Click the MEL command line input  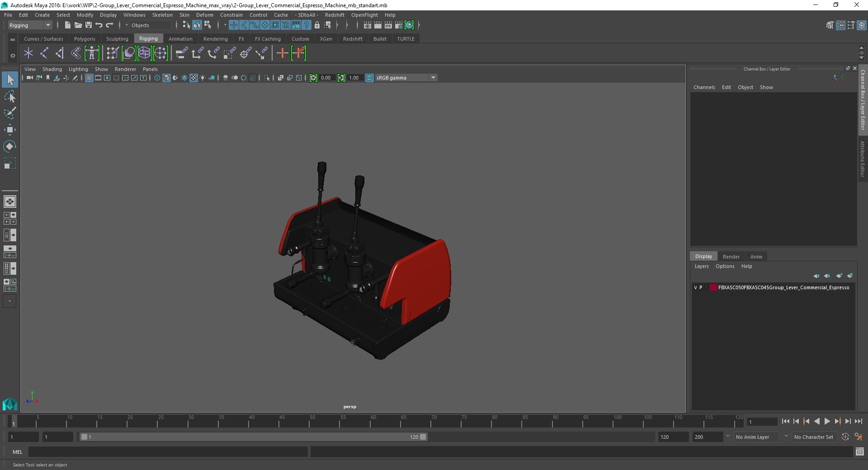pyautogui.click(x=168, y=451)
